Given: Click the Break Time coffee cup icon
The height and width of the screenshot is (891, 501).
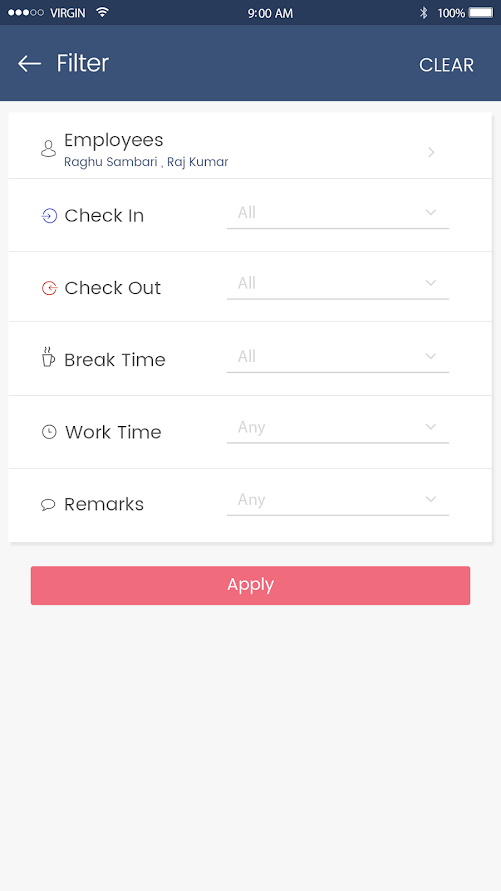Looking at the screenshot, I should click(48, 357).
